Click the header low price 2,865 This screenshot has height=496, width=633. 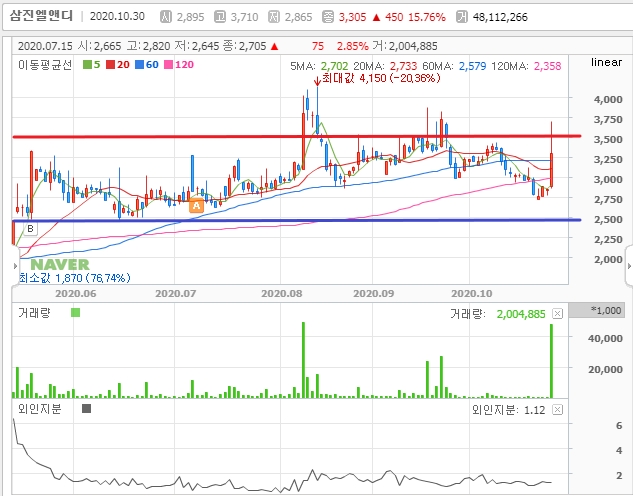(x=298, y=17)
